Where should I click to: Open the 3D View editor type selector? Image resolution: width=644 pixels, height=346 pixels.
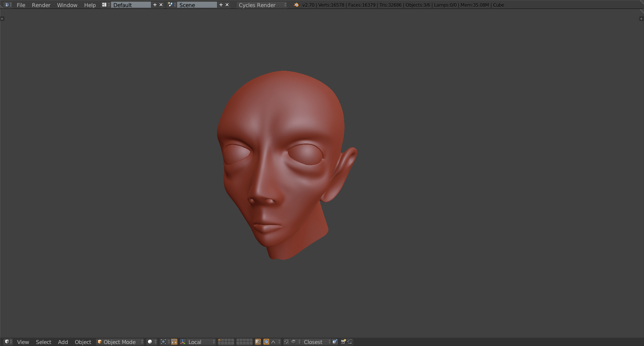(8, 342)
